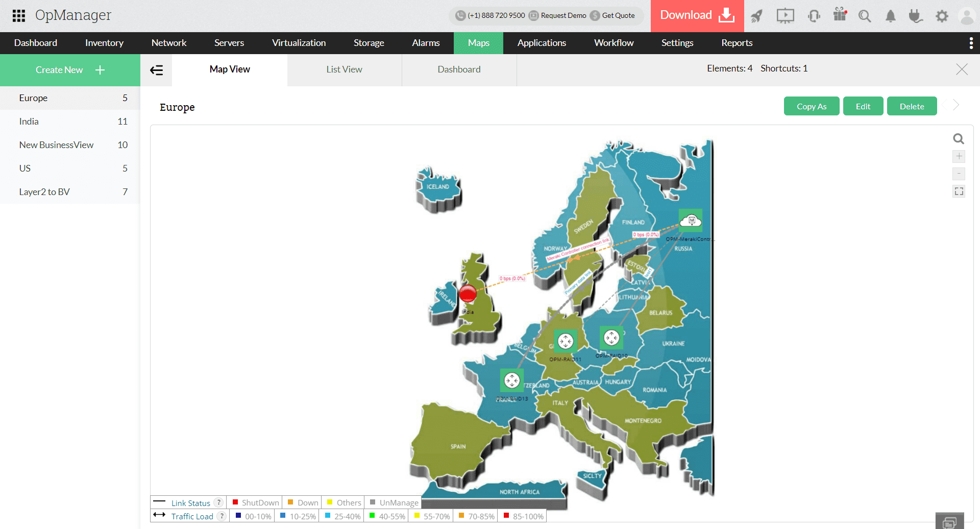The width and height of the screenshot is (980, 529).
Task: Click the headset support icon
Action: click(814, 16)
